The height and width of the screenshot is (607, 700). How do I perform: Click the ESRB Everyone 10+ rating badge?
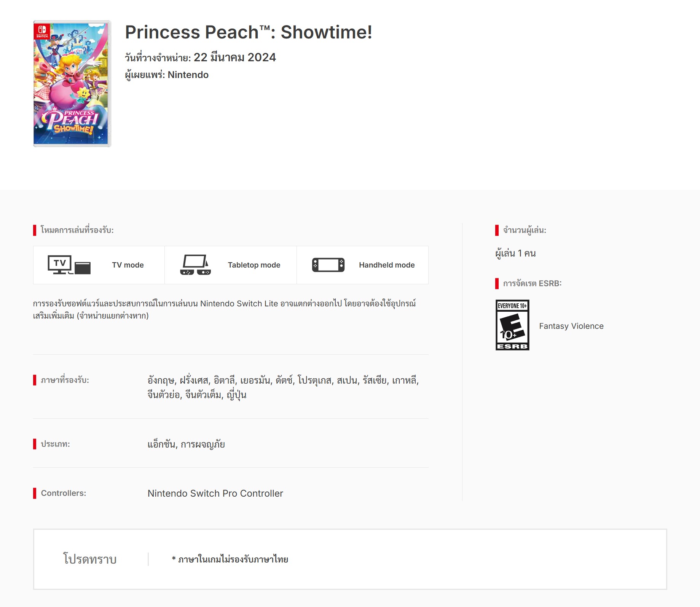(x=512, y=325)
